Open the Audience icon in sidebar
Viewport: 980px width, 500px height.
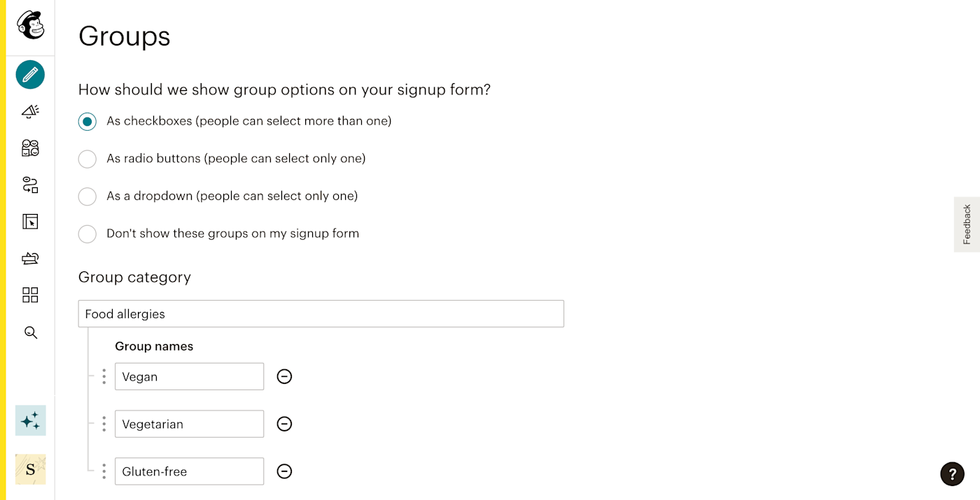[30, 148]
